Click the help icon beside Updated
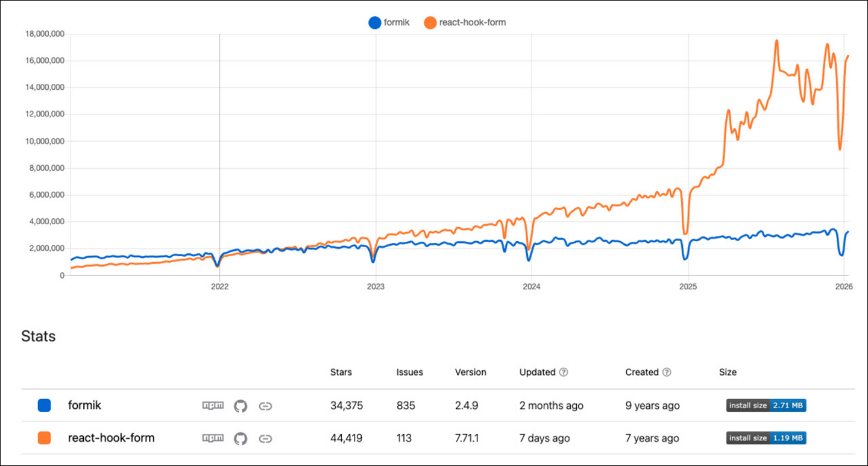 (x=564, y=372)
